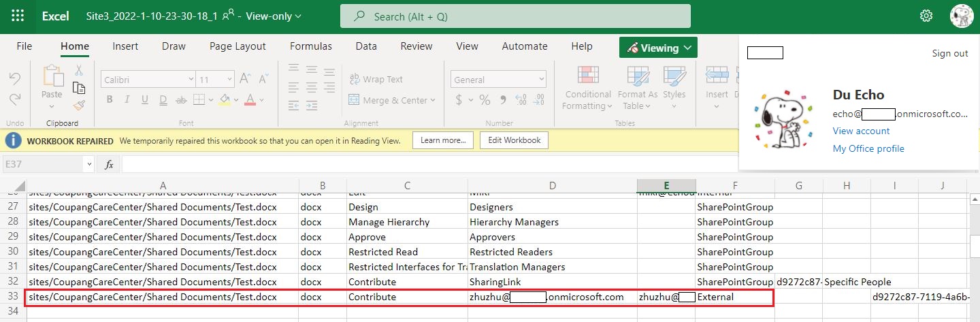Click the fx insert function icon
Screen dimensions: 980x322
tap(109, 164)
